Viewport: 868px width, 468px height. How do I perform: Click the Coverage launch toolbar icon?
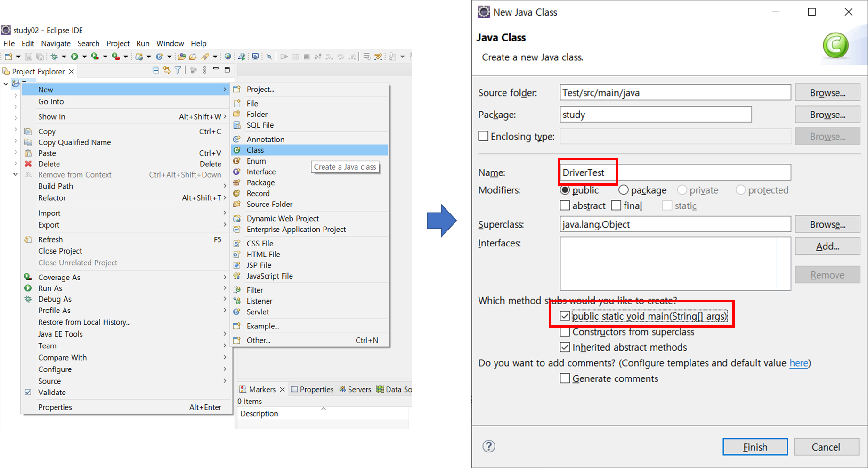tap(95, 57)
